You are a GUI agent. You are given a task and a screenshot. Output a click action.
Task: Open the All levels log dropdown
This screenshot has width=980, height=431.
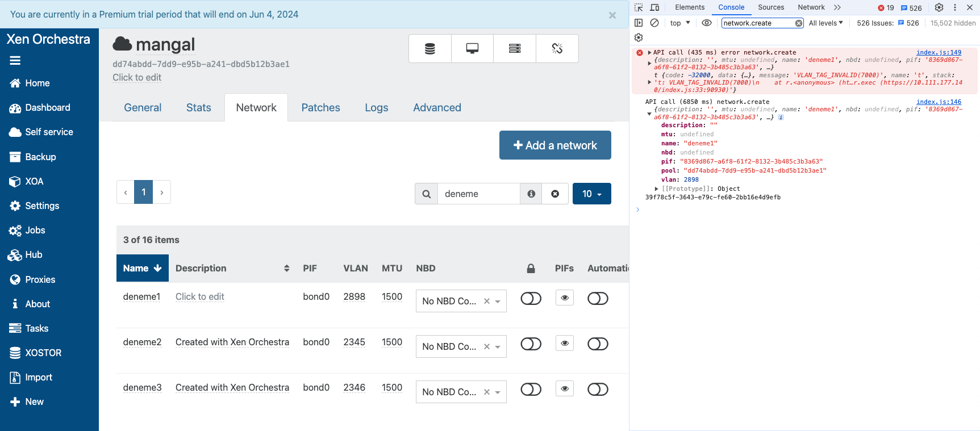pos(825,23)
